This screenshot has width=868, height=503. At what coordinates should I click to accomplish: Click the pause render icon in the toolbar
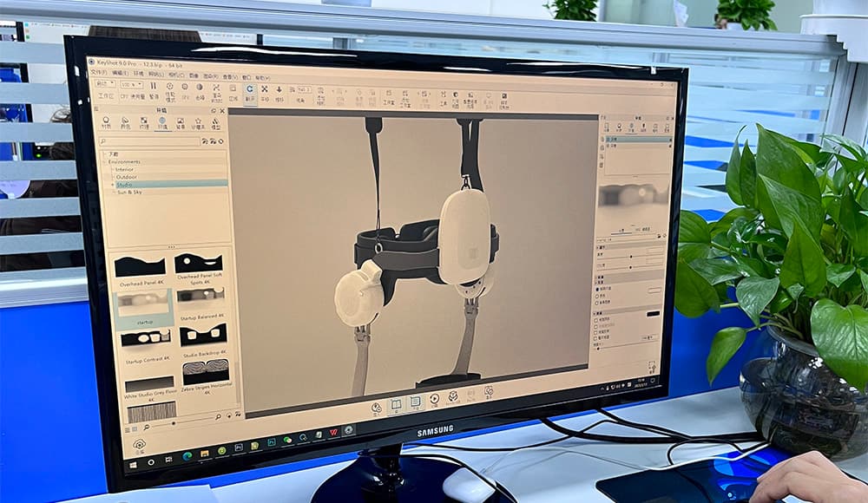[x=154, y=87]
